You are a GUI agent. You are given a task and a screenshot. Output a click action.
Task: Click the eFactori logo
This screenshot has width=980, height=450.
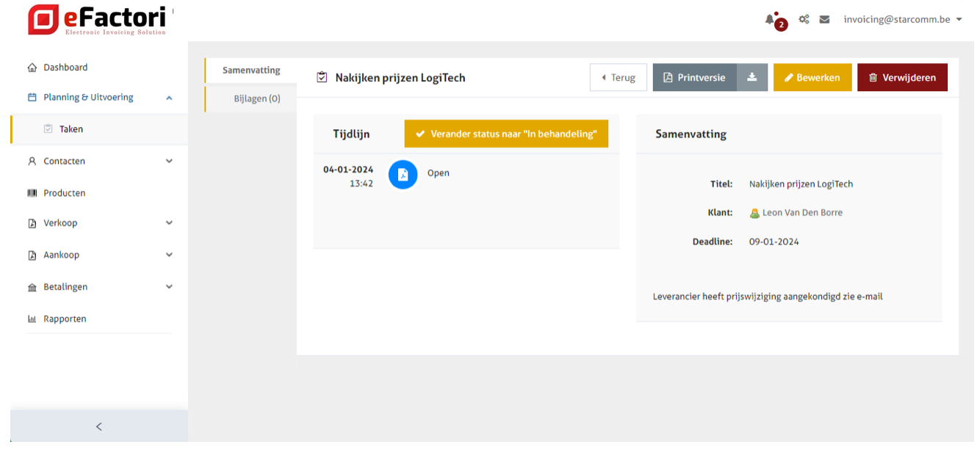[x=97, y=20]
